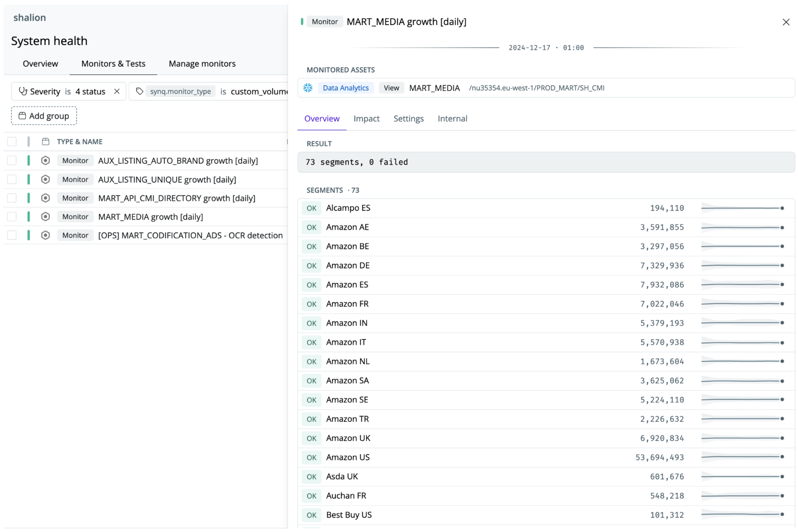Remove the Severity filter with X icon
The width and height of the screenshot is (798, 532).
pos(117,91)
